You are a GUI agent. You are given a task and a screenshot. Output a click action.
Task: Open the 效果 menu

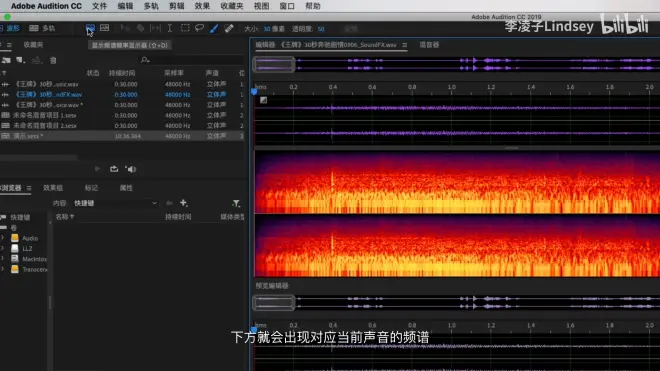[x=202, y=6]
